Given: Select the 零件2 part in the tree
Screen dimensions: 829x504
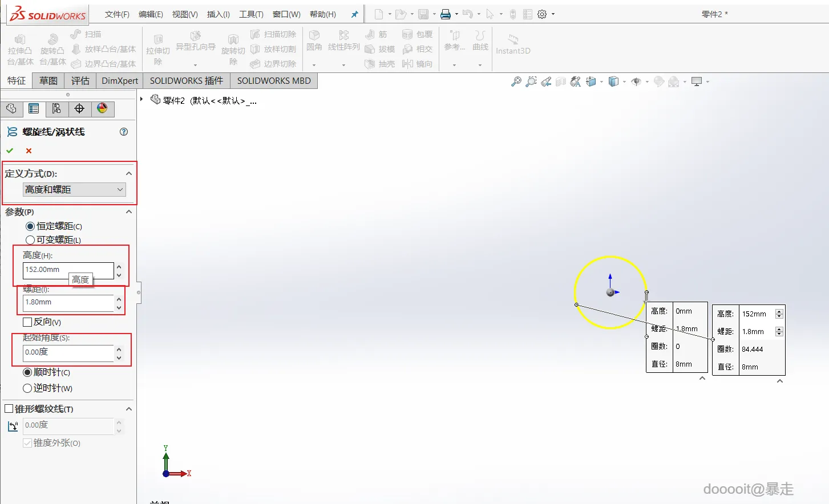Looking at the screenshot, I should pyautogui.click(x=204, y=100).
